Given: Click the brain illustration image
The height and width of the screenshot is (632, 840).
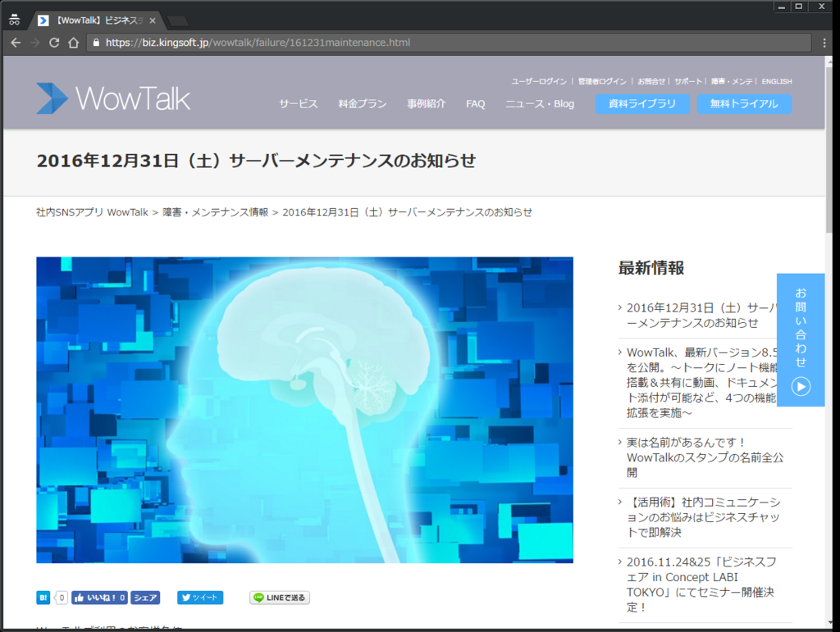Looking at the screenshot, I should [x=305, y=410].
